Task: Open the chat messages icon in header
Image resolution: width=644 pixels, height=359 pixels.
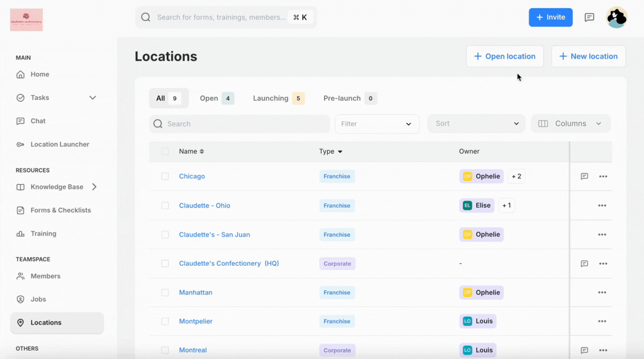Action: [x=589, y=17]
